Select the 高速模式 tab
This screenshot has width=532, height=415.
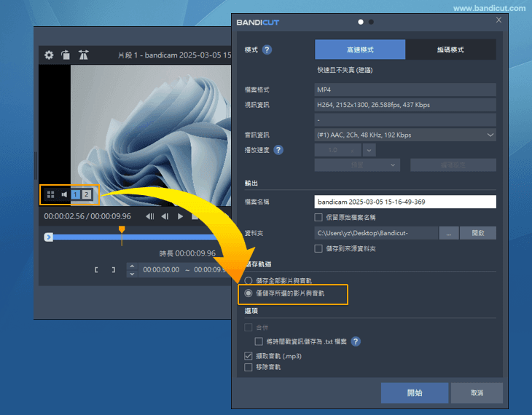360,50
